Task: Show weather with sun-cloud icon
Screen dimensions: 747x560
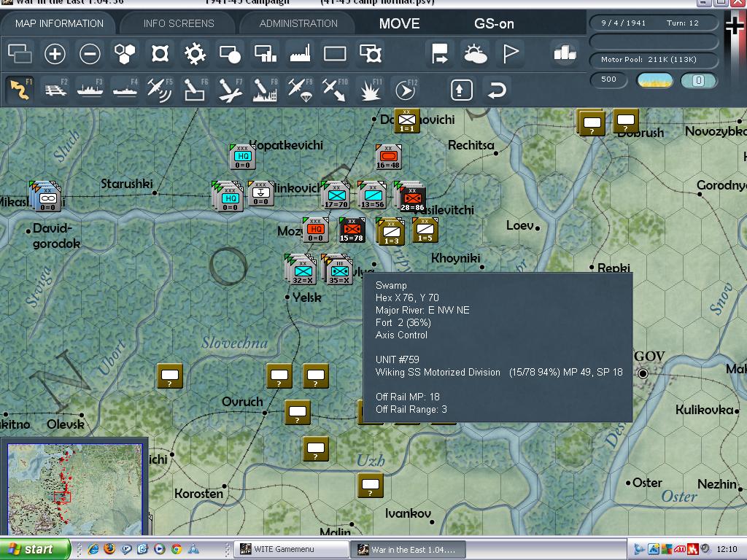Action: click(475, 53)
